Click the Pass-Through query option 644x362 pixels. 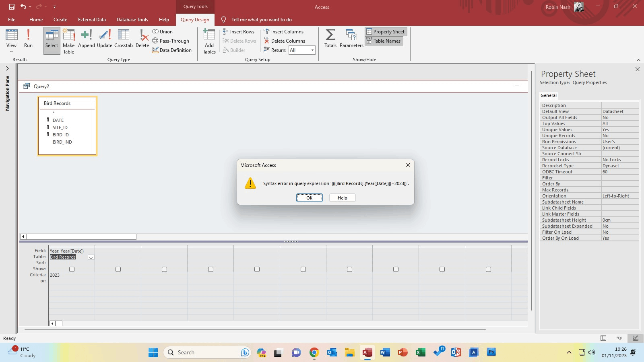click(x=171, y=41)
